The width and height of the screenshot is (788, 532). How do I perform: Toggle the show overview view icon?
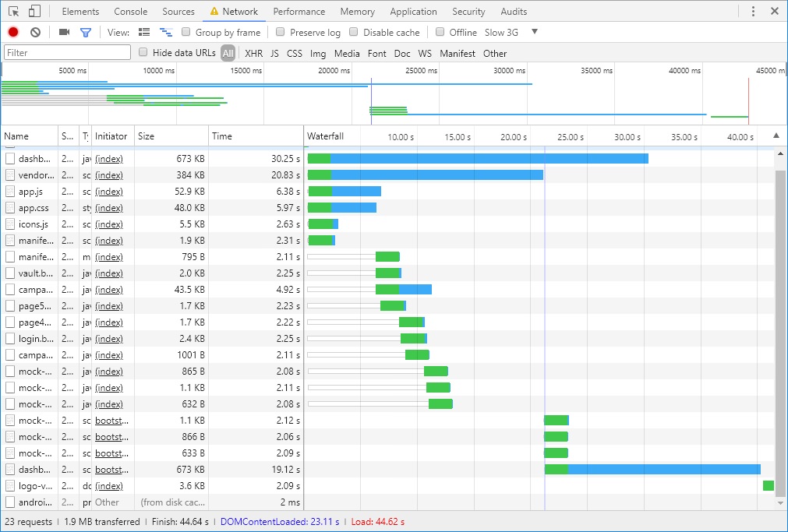tap(166, 32)
